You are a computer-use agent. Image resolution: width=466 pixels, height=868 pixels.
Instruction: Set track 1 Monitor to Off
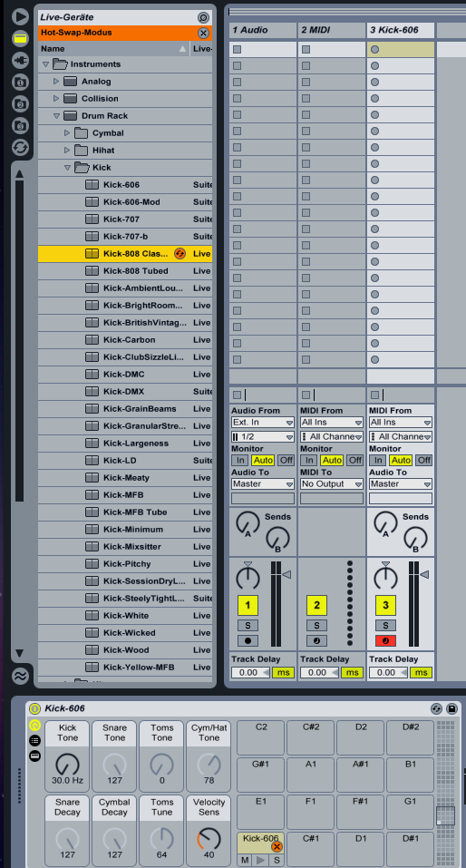click(x=286, y=460)
